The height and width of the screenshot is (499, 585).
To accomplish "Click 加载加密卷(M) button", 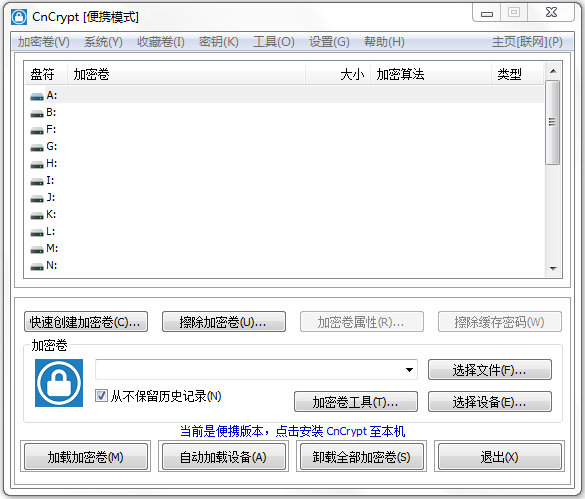I will tap(85, 456).
